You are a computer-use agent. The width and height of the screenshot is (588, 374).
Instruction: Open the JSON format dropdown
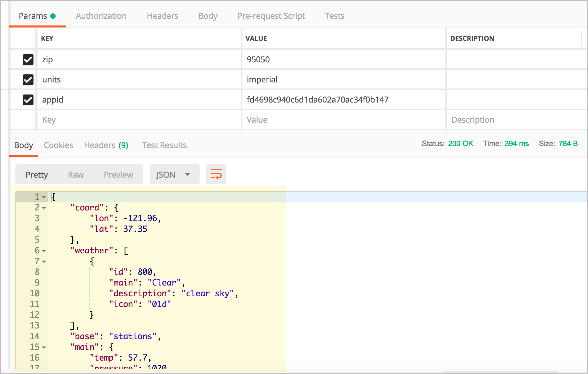pos(174,174)
